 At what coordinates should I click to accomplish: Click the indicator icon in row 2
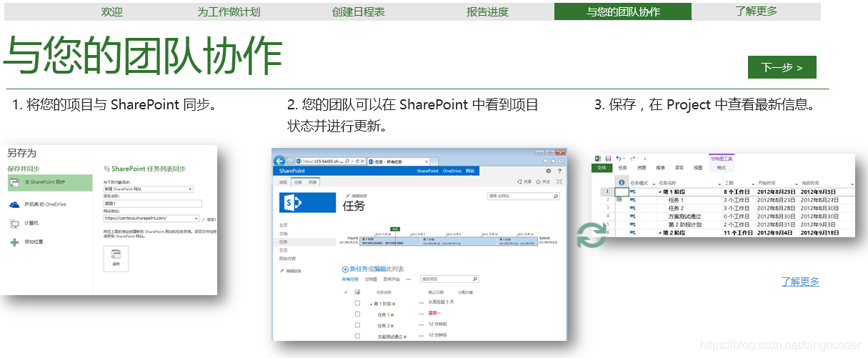tap(620, 200)
